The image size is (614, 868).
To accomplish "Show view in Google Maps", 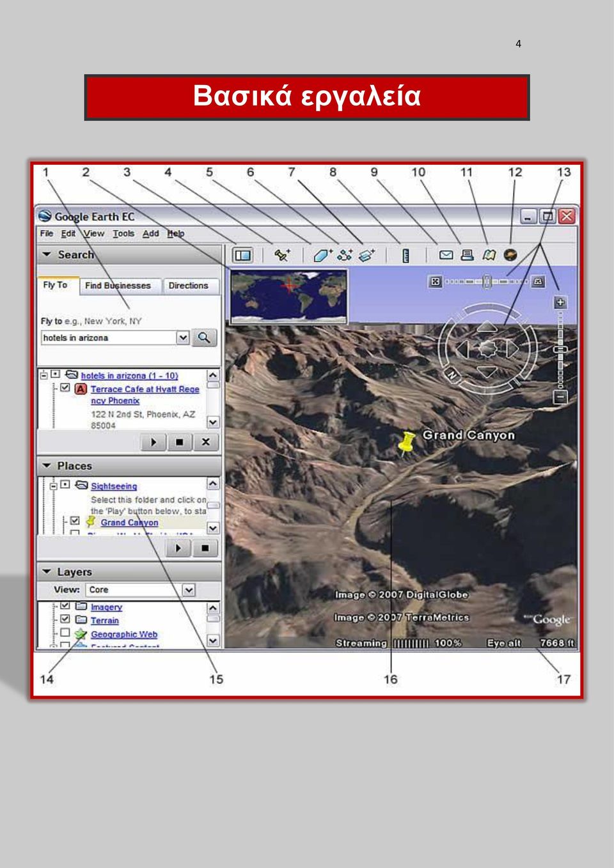I will click(489, 255).
